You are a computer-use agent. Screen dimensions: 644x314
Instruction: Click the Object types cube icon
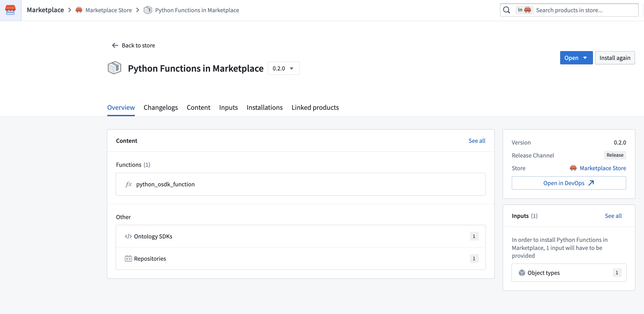click(x=522, y=273)
